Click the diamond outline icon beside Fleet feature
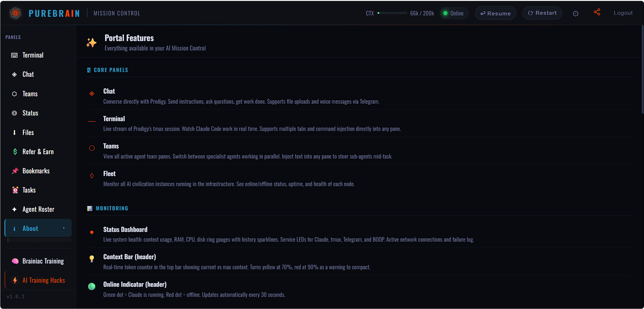644x309 pixels. click(x=92, y=176)
